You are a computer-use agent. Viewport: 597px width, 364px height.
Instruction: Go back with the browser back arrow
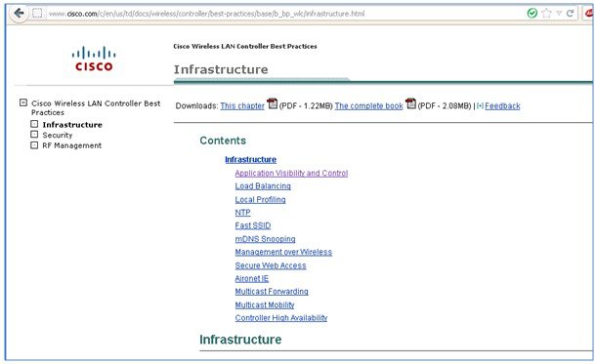(x=19, y=14)
